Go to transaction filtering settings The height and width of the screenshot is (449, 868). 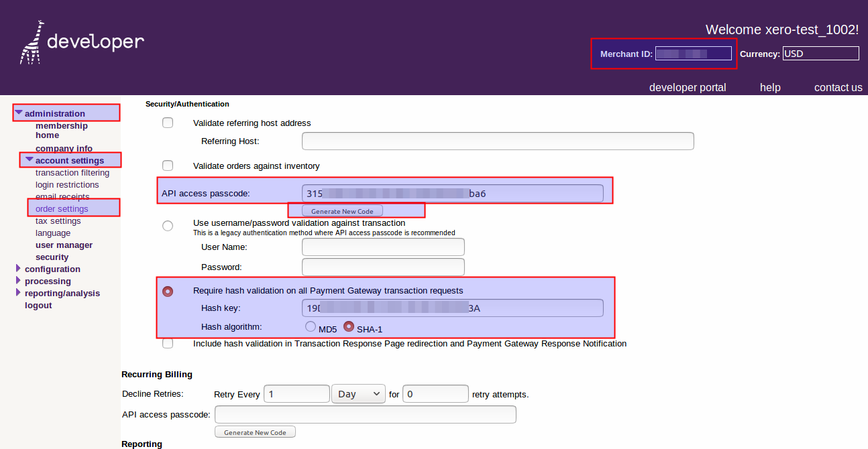click(72, 173)
